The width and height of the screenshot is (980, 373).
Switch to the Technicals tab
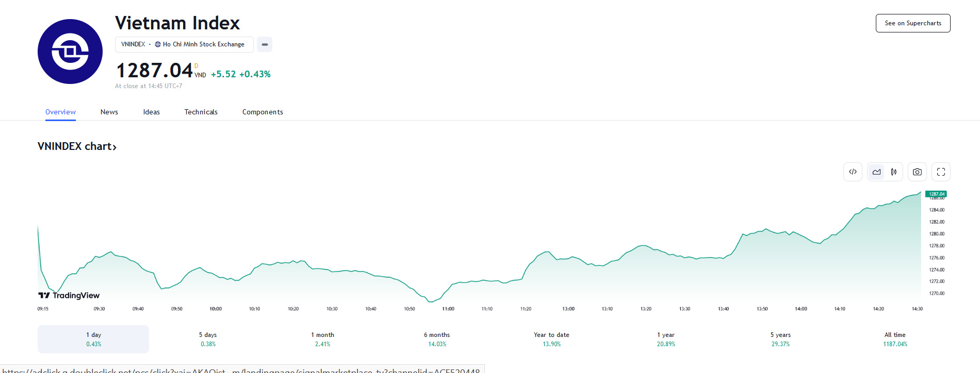coord(201,112)
